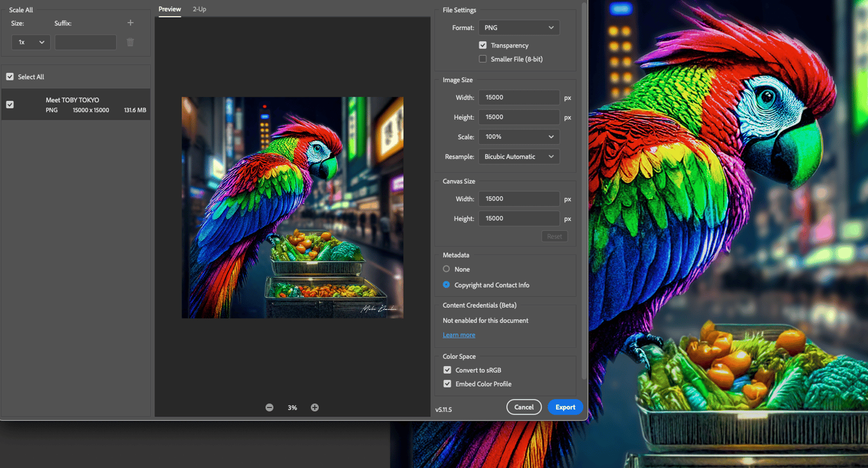This screenshot has width=868, height=468.
Task: Click the blue Export button
Action: 565,407
